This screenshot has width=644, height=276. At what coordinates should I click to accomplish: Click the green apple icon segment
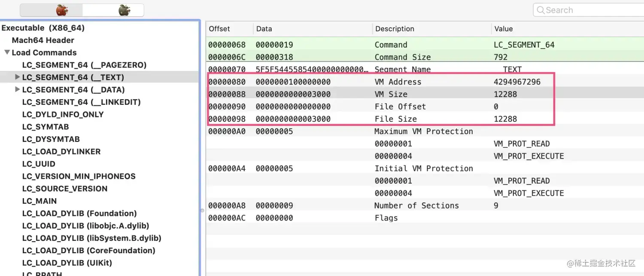coord(113,10)
